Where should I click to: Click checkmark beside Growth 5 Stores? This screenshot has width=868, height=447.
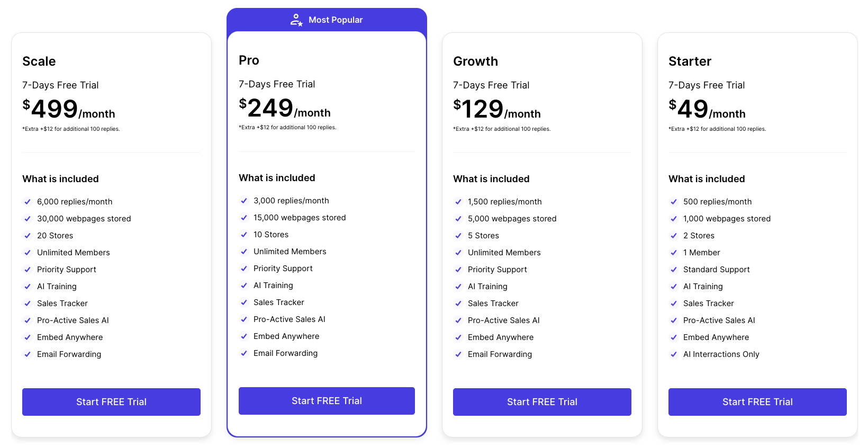(458, 236)
